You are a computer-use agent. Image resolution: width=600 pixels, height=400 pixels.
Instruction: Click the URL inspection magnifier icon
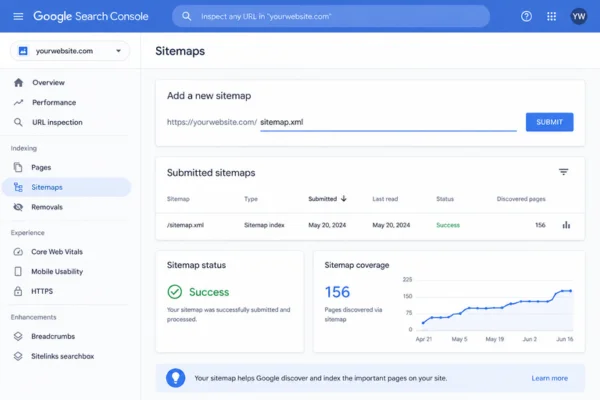18,122
